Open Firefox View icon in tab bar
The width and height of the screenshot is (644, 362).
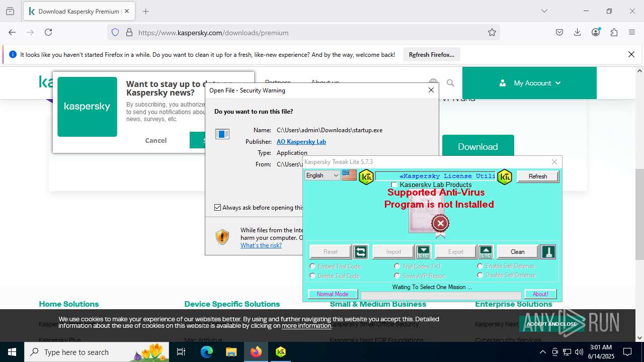pyautogui.click(x=10, y=11)
